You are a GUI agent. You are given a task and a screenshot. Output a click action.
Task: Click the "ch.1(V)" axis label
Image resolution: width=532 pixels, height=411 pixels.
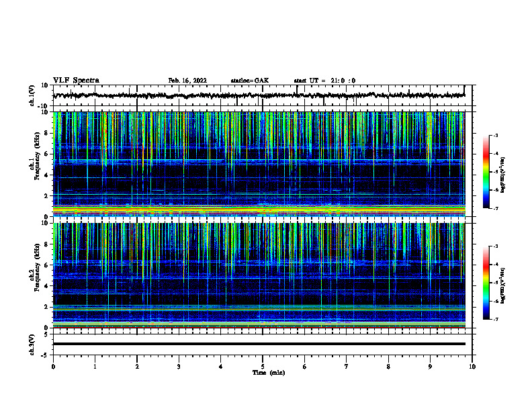click(x=32, y=95)
